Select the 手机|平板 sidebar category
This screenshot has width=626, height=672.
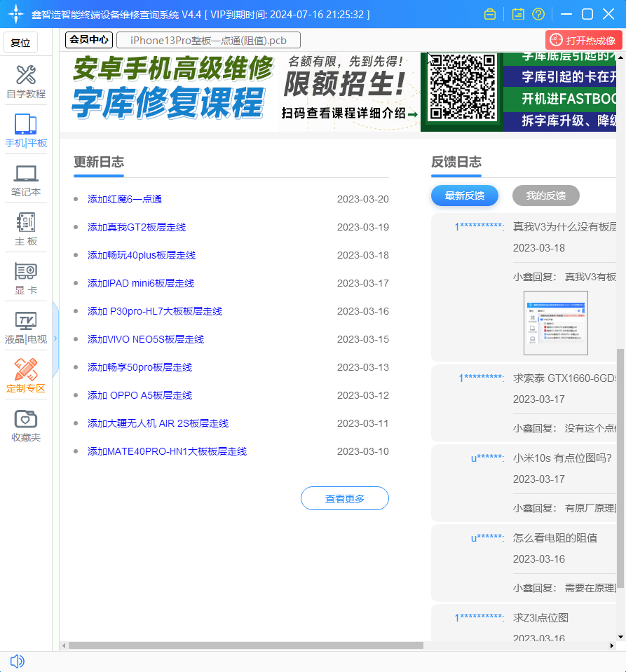[26, 130]
